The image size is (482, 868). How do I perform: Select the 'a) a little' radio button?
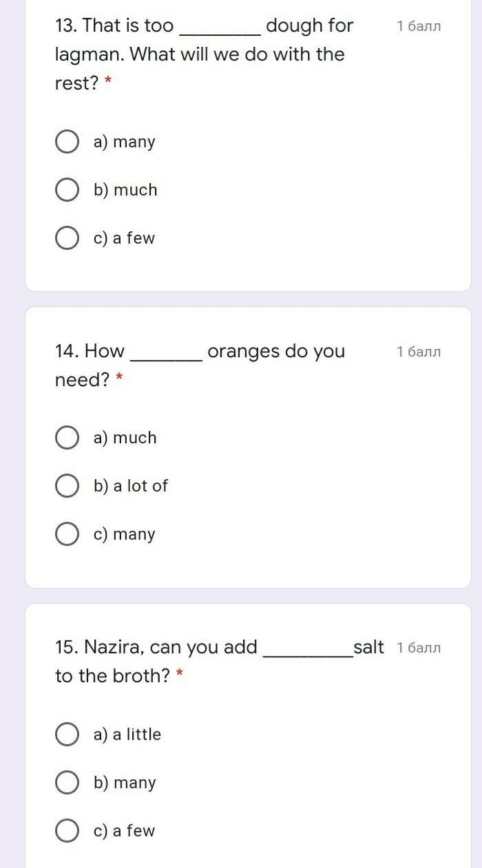click(67, 734)
